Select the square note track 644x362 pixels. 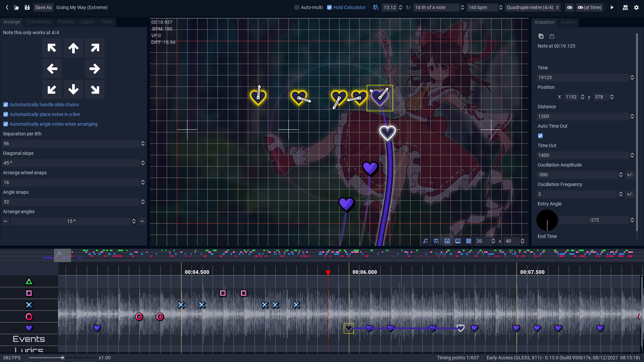29,293
